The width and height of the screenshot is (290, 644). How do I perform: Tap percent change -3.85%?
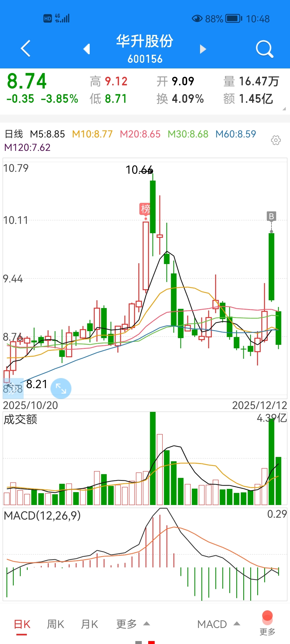60,99
